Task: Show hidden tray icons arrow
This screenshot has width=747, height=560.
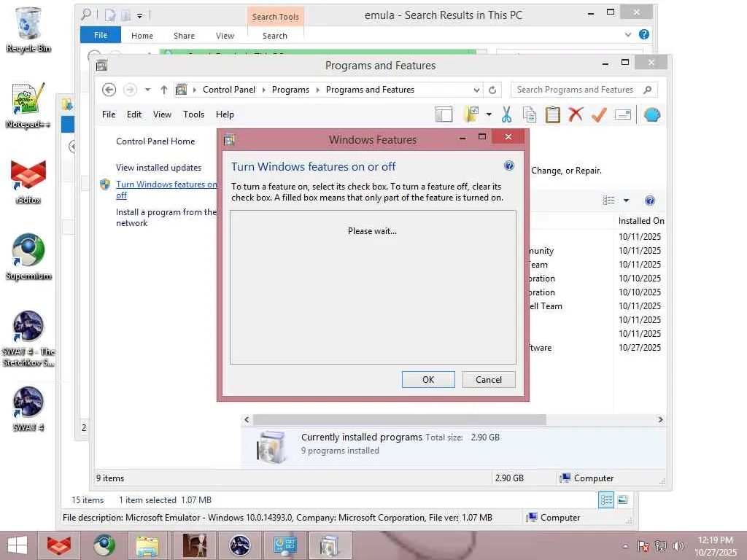Action: [625, 546]
